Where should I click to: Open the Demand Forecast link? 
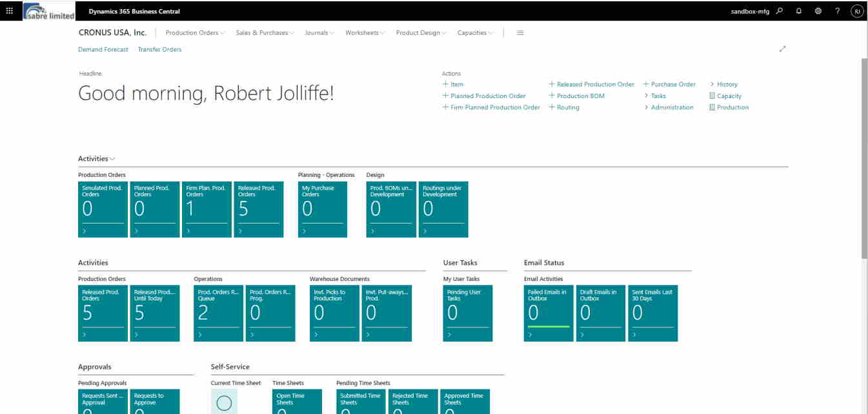(103, 49)
